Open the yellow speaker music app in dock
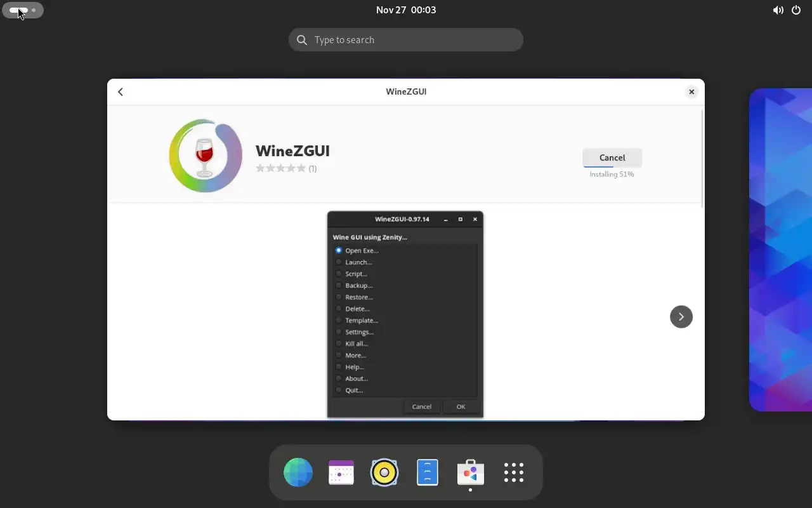Image resolution: width=812 pixels, height=508 pixels. pyautogui.click(x=384, y=472)
